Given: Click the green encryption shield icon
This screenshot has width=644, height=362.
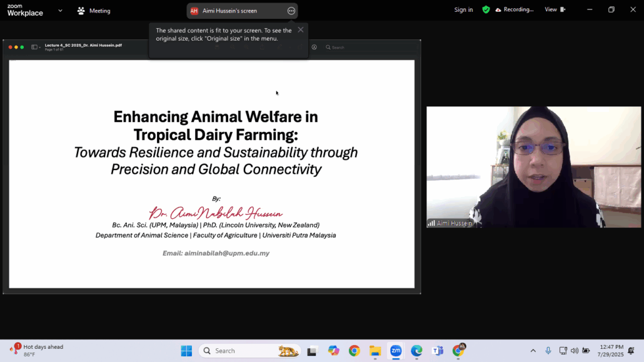Looking at the screenshot, I should (486, 10).
